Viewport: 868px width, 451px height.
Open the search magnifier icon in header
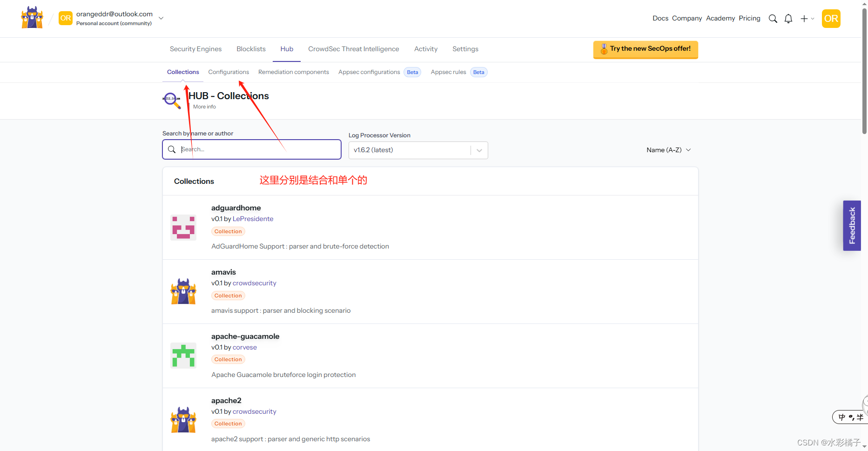tap(773, 19)
